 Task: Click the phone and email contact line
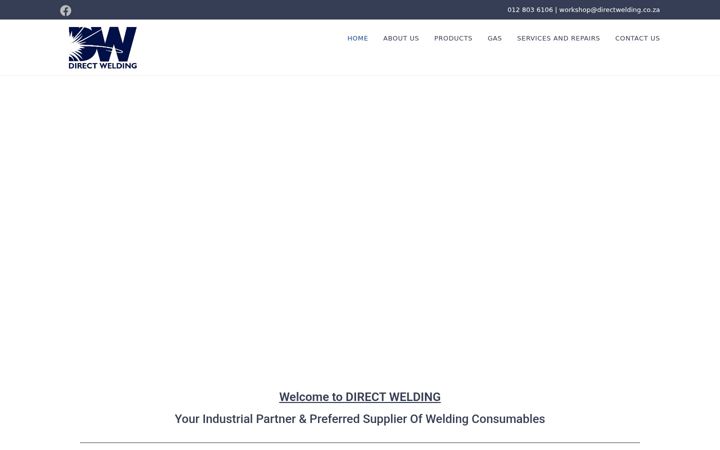pos(583,10)
